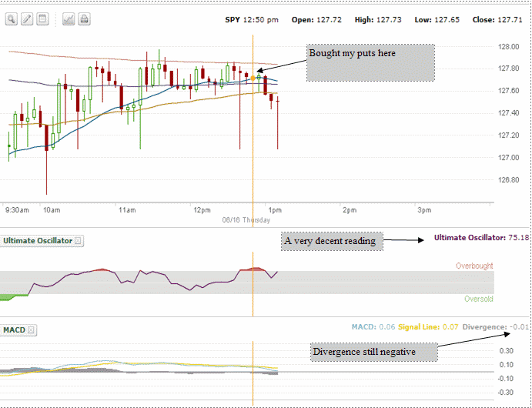This screenshot has height=408, width=532.
Task: Remove the Ultimate Oscillator indicator panel
Action: point(78,241)
